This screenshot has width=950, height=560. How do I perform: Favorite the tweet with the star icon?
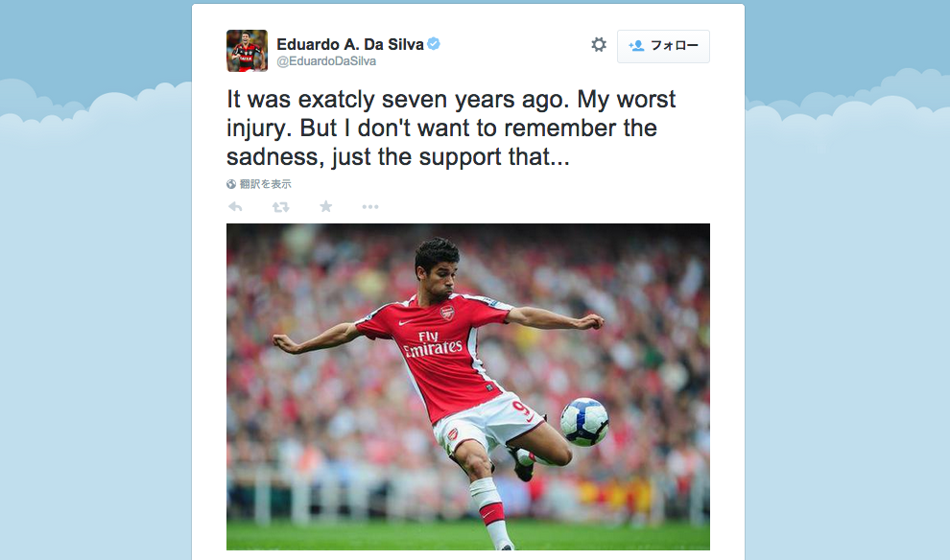point(326,207)
